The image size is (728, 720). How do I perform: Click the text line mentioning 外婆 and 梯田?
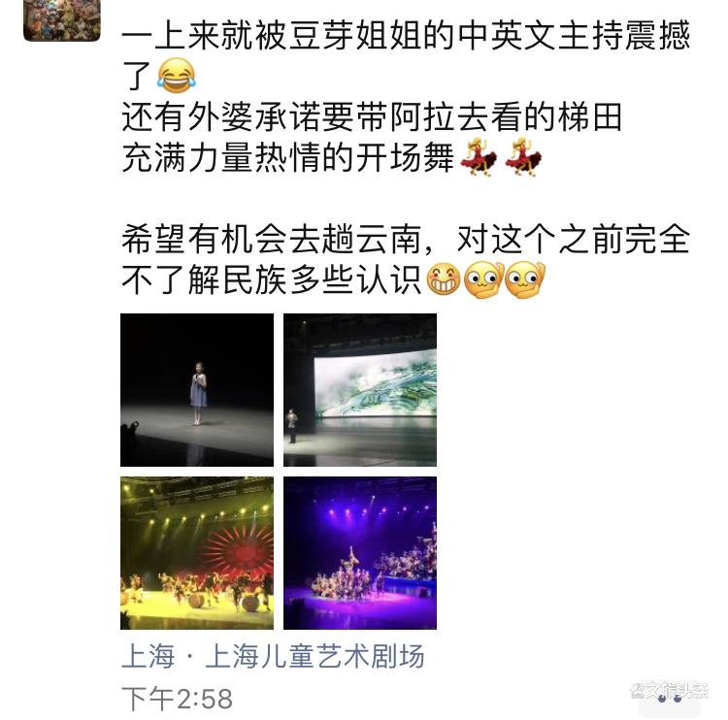372,117
